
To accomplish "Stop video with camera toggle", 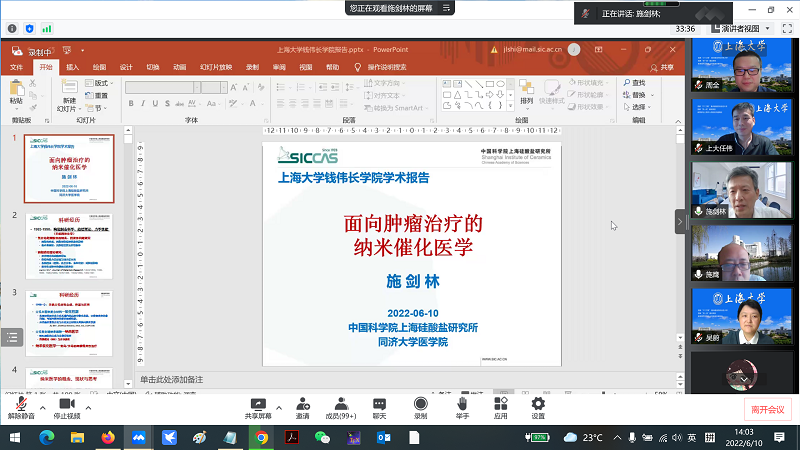I will point(67,408).
